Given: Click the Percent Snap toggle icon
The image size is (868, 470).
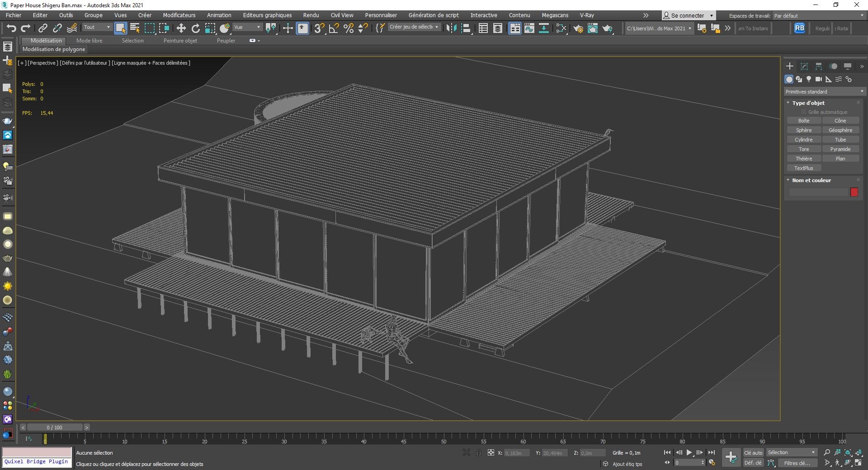Looking at the screenshot, I should pos(349,28).
